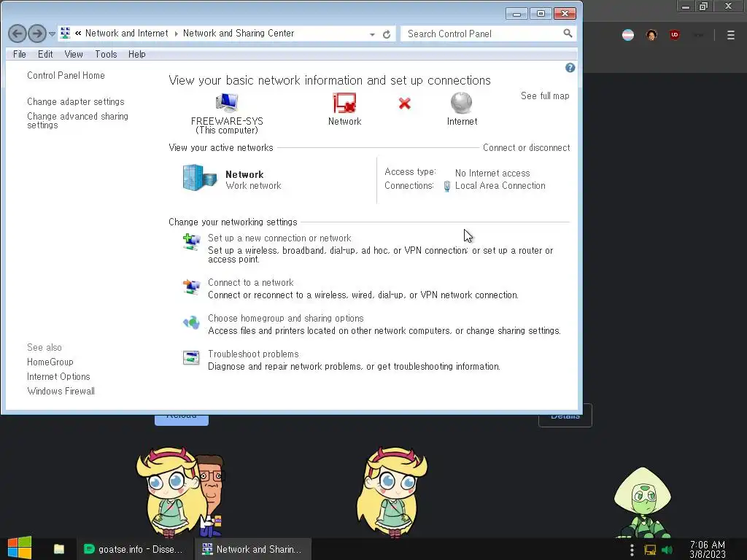The width and height of the screenshot is (747, 560).
Task: Open Change advanced sharing settings
Action: [77, 120]
